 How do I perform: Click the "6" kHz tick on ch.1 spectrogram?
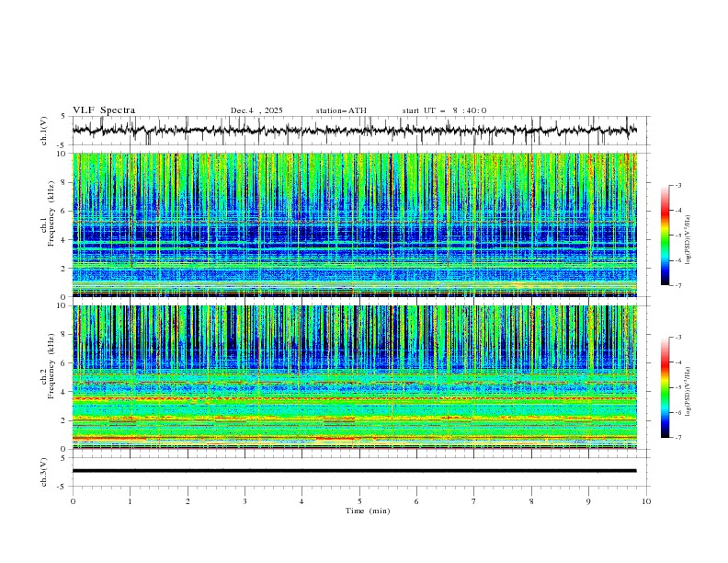[x=65, y=212]
